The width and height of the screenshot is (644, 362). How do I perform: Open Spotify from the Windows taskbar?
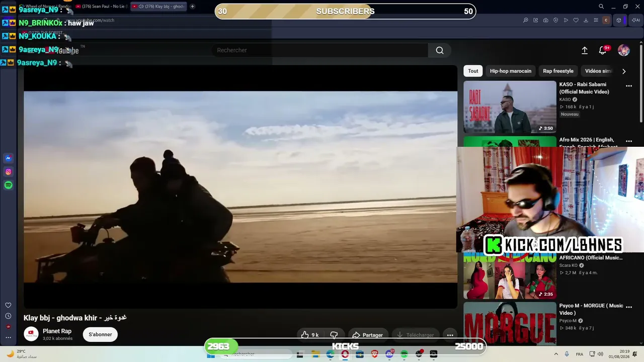[x=405, y=354]
